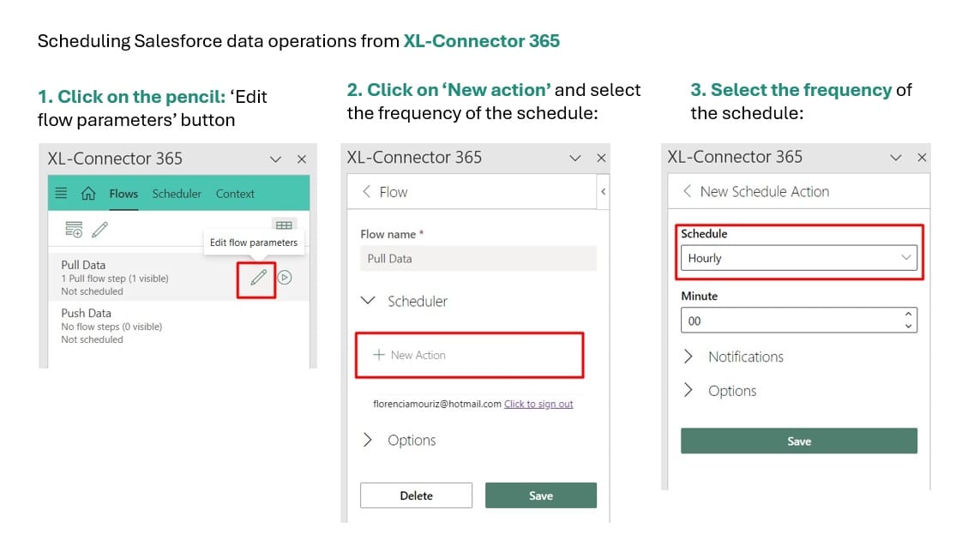Switch to the Scheduler tab

pos(177,194)
